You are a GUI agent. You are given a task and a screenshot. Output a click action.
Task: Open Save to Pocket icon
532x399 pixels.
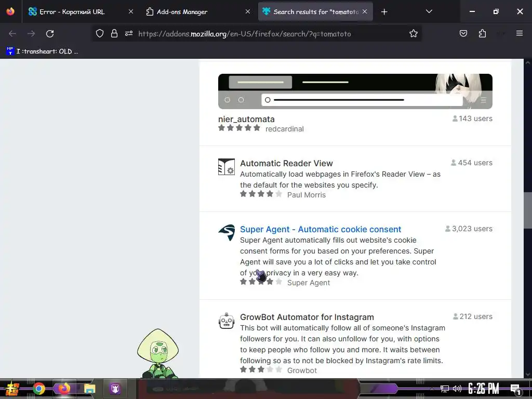pos(463,33)
